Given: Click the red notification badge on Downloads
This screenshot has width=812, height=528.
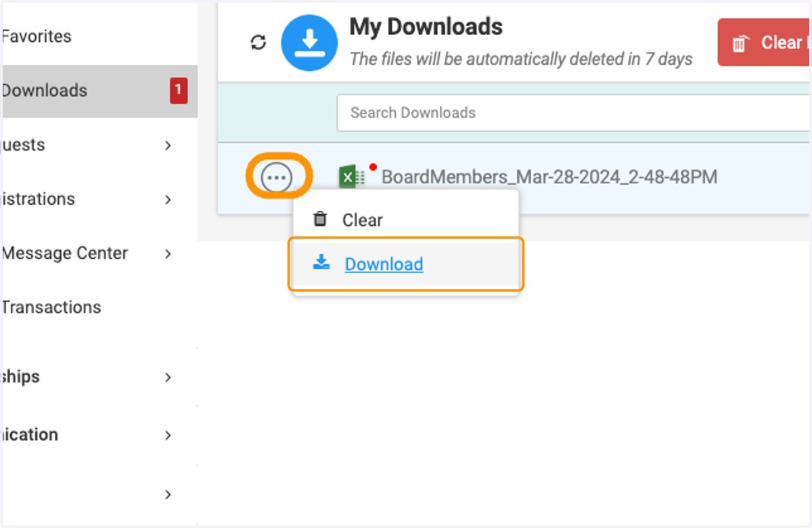Looking at the screenshot, I should pos(179,91).
